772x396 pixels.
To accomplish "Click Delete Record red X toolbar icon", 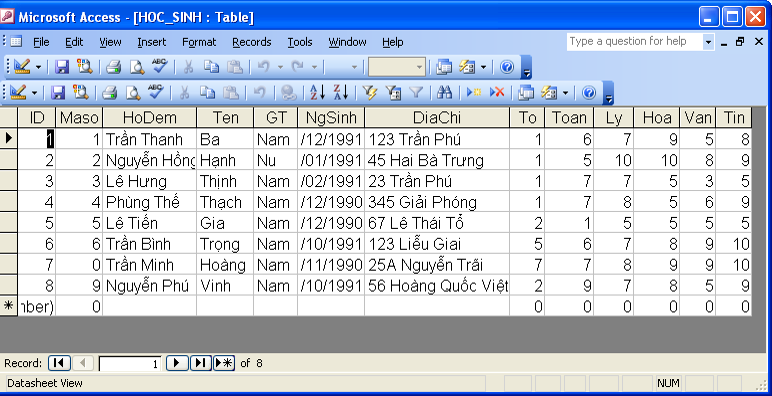I will coord(497,92).
